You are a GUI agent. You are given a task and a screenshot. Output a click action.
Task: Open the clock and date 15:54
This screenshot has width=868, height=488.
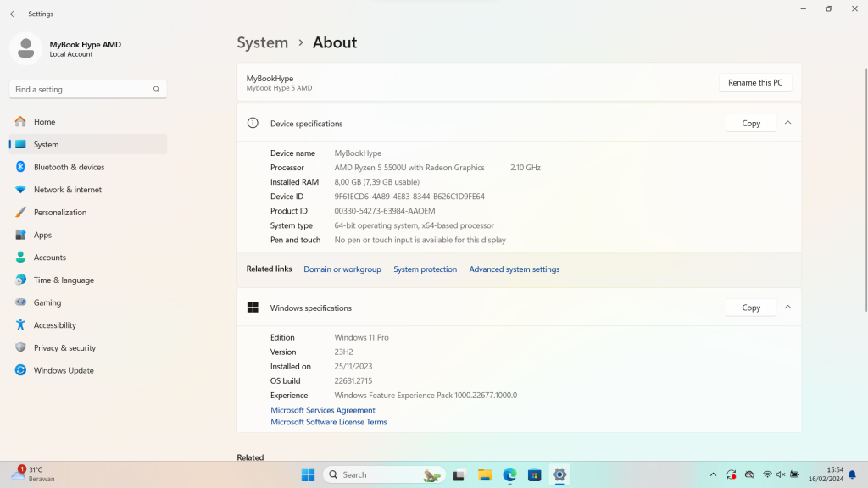(826, 474)
